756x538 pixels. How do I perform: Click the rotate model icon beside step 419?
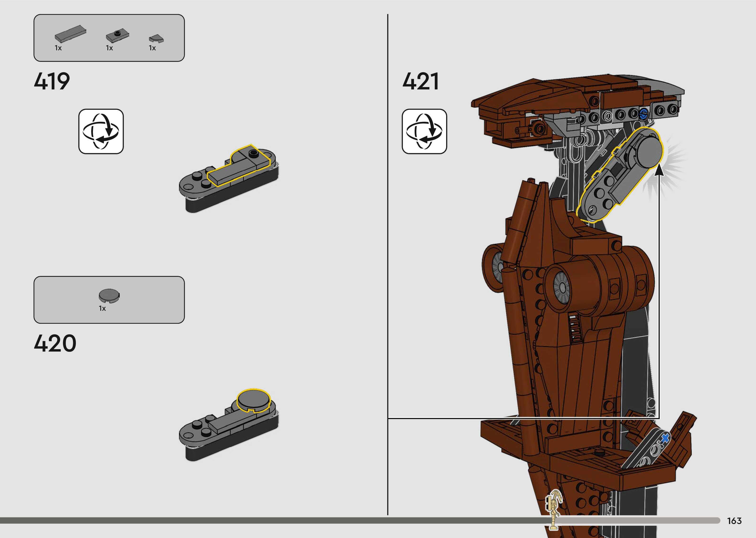pos(101,131)
